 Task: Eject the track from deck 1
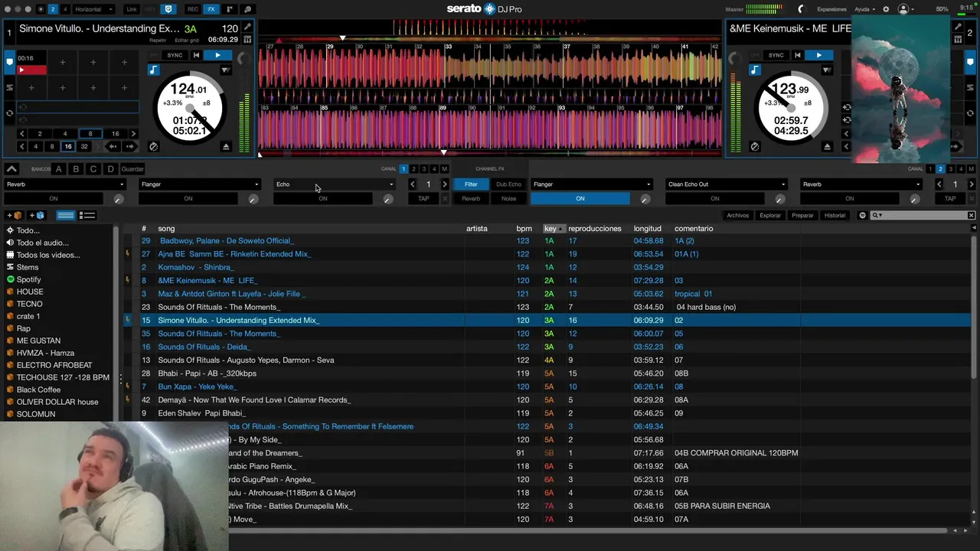click(x=226, y=146)
